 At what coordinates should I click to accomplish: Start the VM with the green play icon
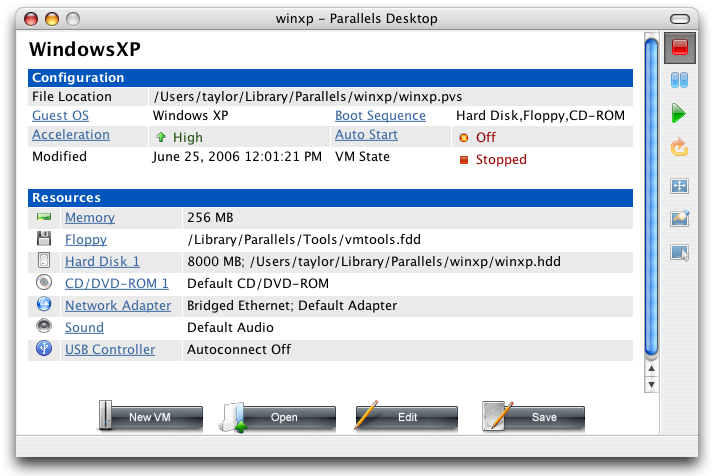pos(679,113)
